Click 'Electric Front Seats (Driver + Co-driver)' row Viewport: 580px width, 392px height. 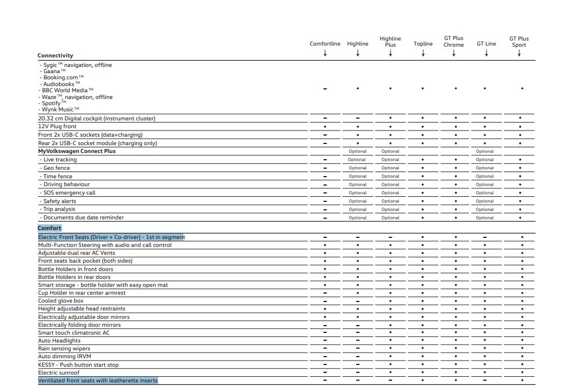click(x=111, y=237)
